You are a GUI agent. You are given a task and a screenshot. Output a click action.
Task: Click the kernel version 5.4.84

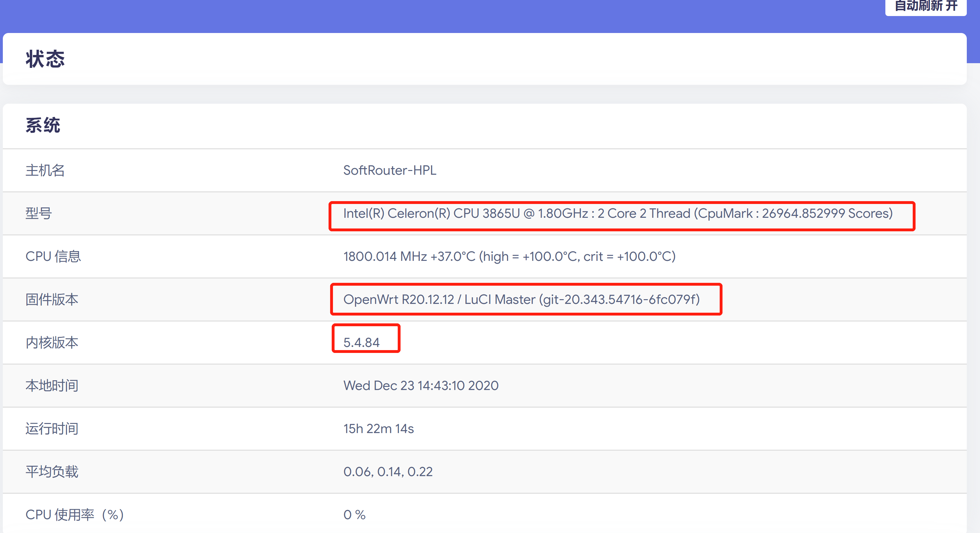click(x=361, y=342)
